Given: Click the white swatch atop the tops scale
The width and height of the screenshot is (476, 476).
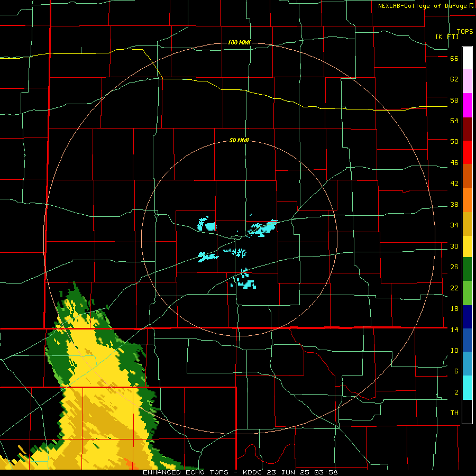Looking at the screenshot, I should 467,58.
